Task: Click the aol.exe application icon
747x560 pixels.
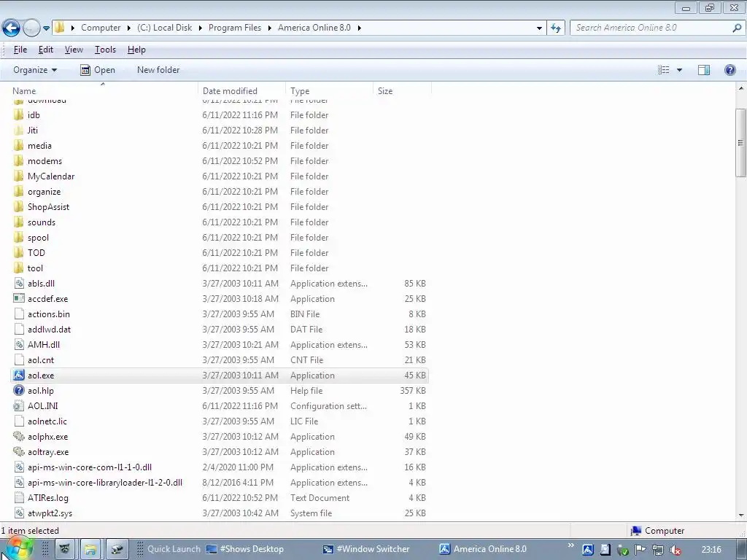Action: (x=18, y=376)
